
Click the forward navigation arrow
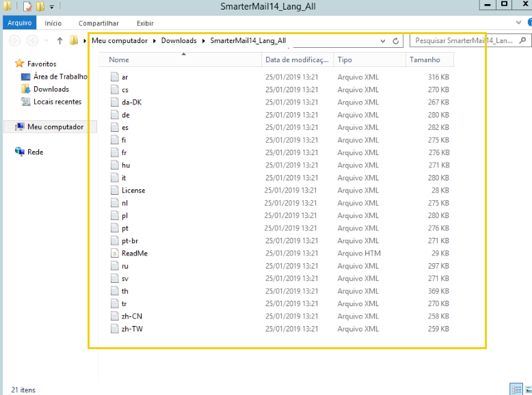(x=32, y=41)
